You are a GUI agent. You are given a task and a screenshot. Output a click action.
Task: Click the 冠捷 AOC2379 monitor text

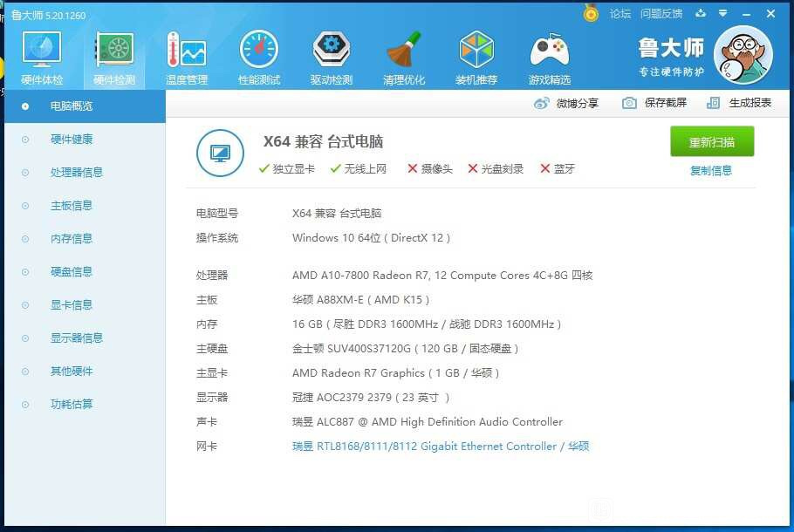tap(371, 398)
